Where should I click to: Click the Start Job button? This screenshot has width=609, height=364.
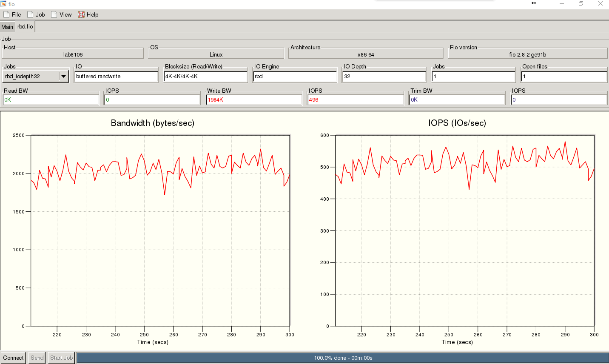point(62,358)
